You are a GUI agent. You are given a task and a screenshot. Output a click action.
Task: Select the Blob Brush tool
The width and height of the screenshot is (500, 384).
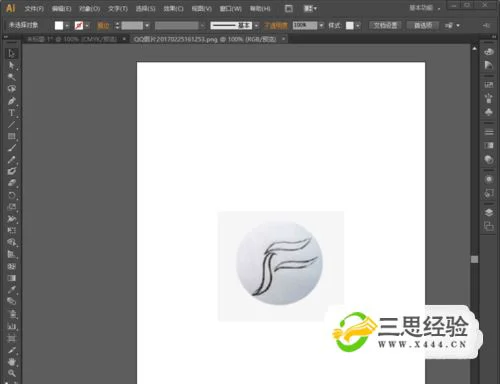pyautogui.click(x=12, y=171)
